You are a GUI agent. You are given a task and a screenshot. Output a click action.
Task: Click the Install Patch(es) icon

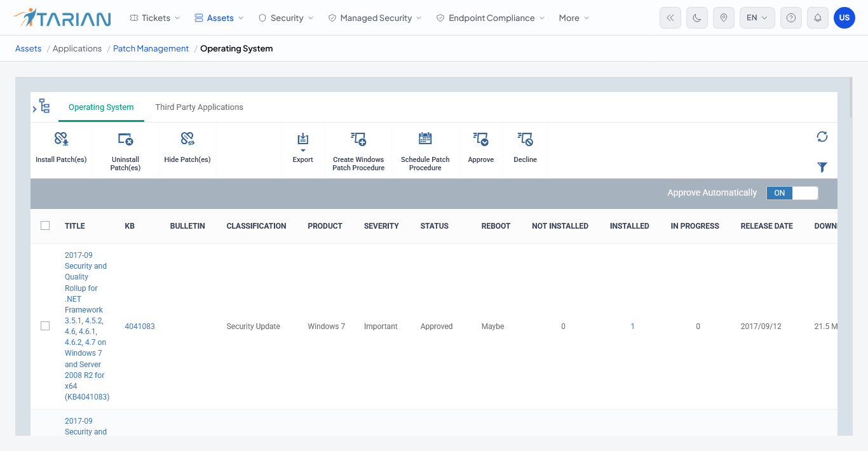[61, 138]
